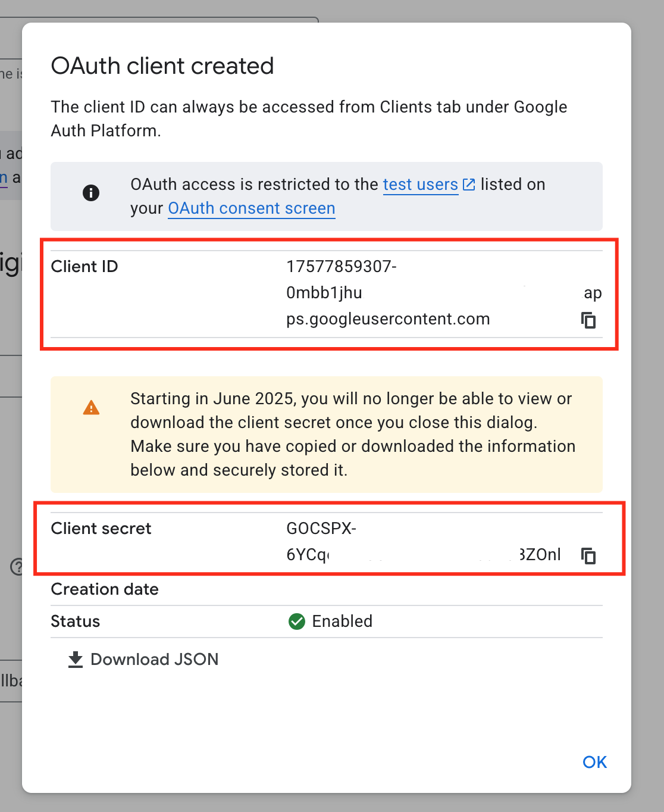Open the OAuth consent screen link
Image resolution: width=664 pixels, height=812 pixels.
(x=251, y=208)
